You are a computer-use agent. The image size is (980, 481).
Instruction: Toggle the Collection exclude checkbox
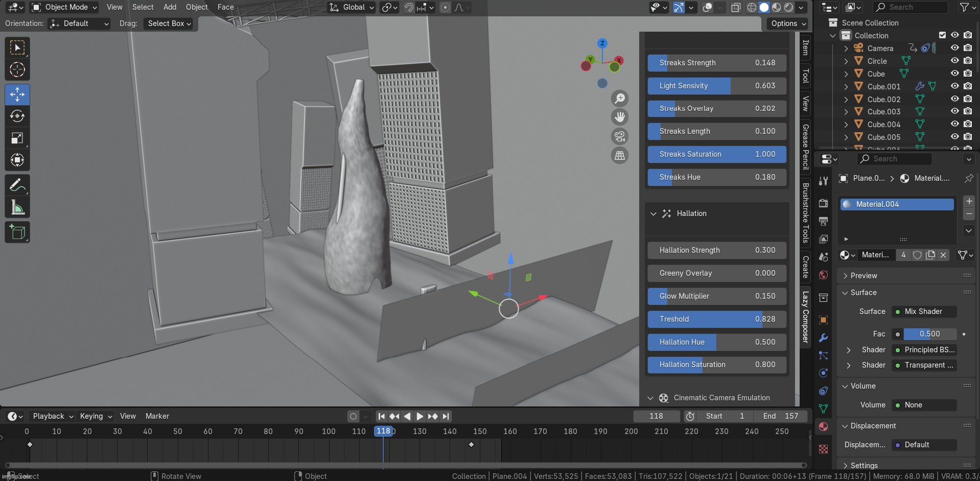[x=942, y=35]
